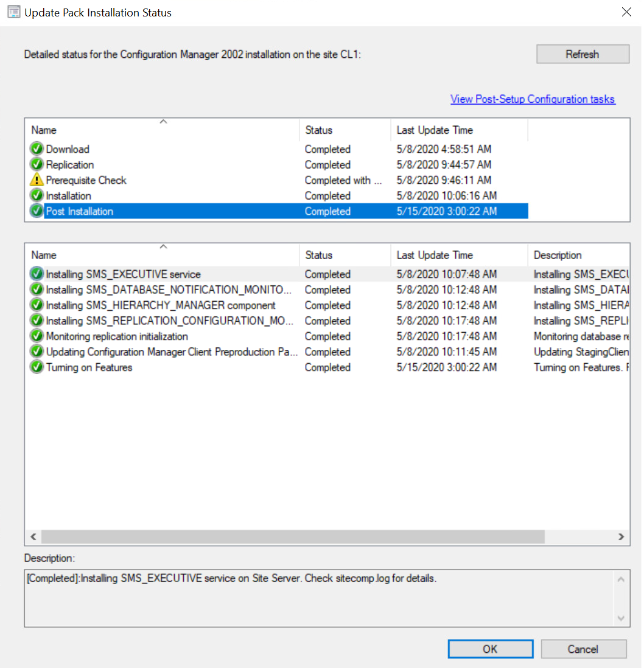Select the Post Installation row

[x=279, y=211]
